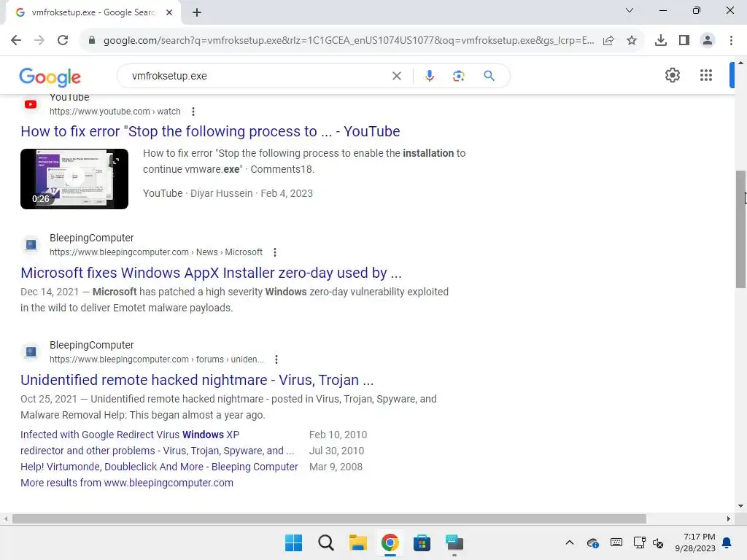Screen dimensions: 747x560
Task: Click the horizontal scrollbar thumb
Action: coord(329,518)
